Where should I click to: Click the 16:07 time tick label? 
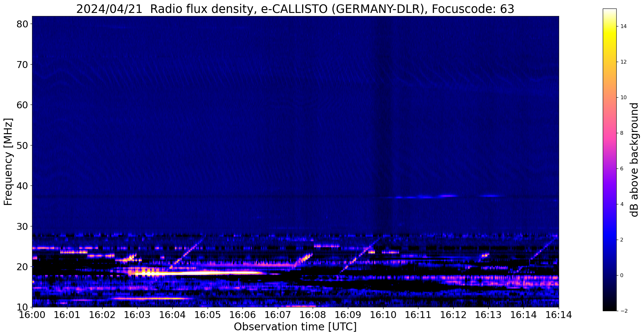[278, 315]
